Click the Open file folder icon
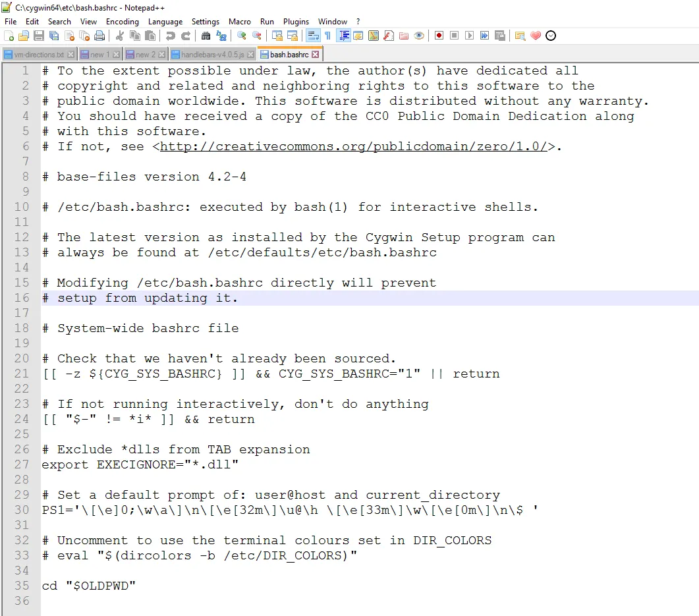The height and width of the screenshot is (616, 699). point(24,36)
